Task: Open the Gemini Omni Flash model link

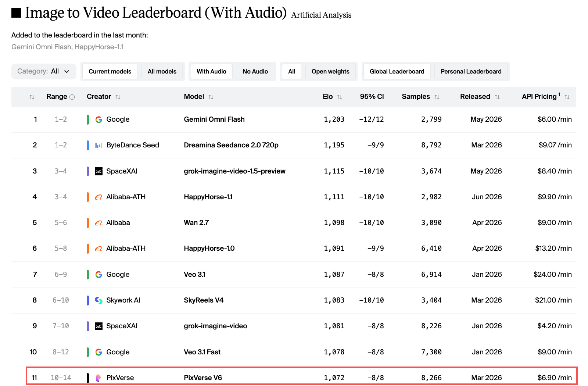Action: (x=214, y=119)
